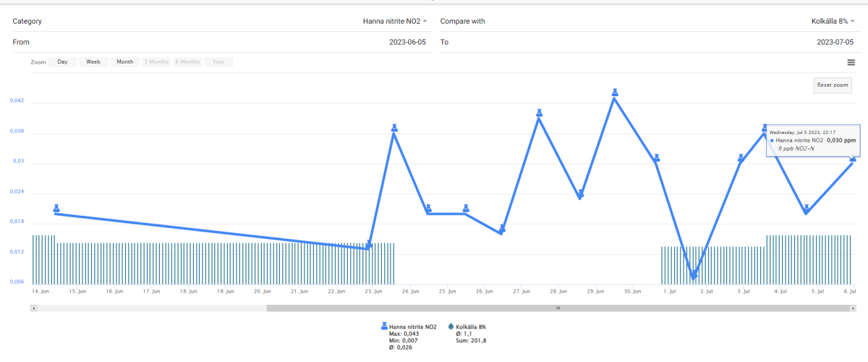This screenshot has width=868, height=362.
Task: Click the data marker near 28. Jun dip
Action: pyautogui.click(x=580, y=194)
